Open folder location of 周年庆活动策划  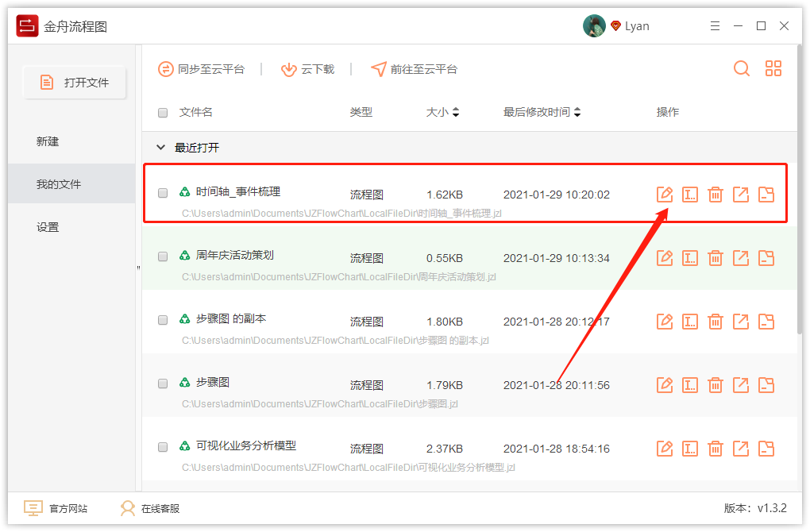point(766,258)
